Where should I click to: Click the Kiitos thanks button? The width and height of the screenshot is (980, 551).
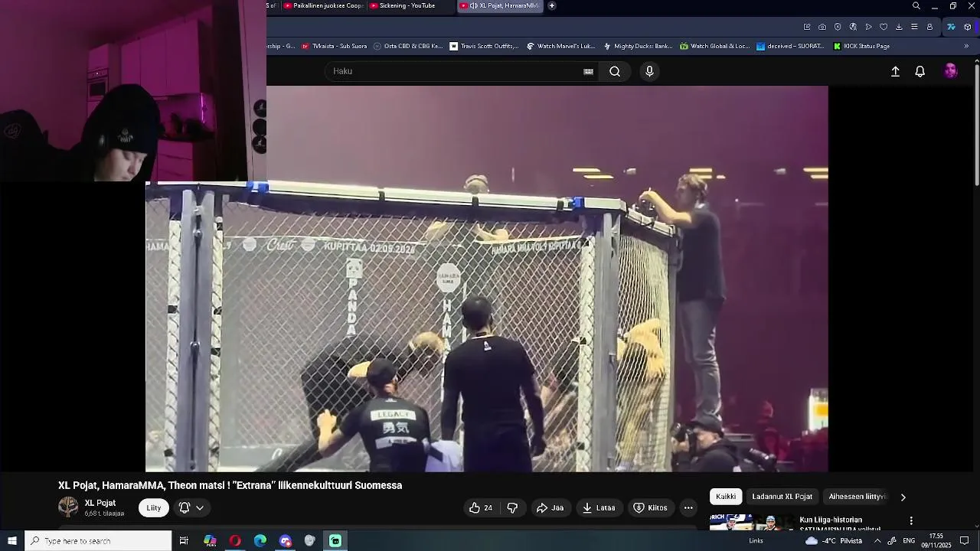click(650, 507)
